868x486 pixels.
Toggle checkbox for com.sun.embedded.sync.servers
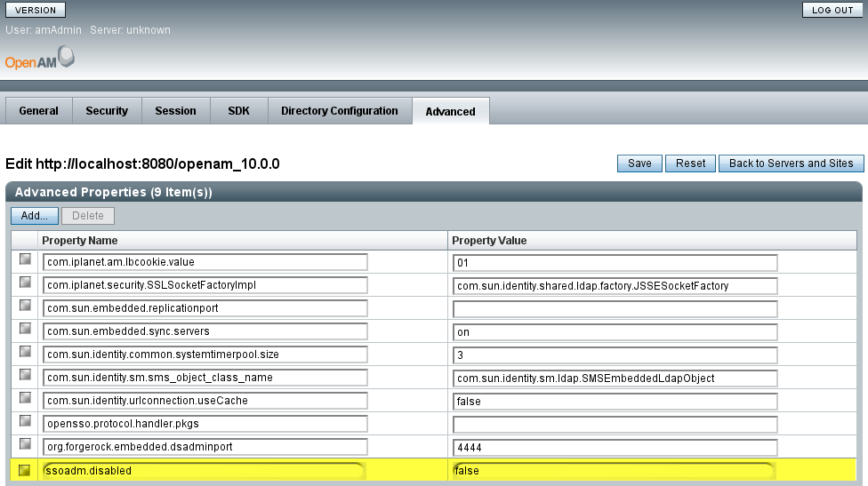[x=25, y=329]
